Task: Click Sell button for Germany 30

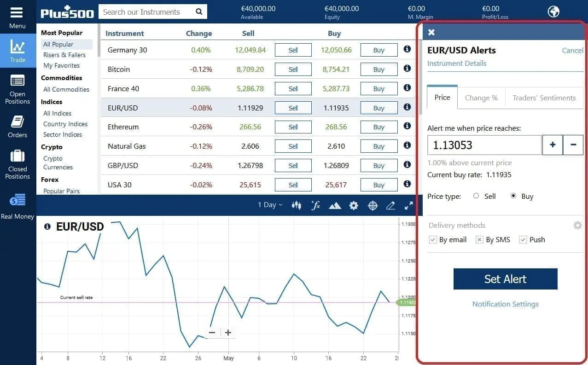Action: (x=293, y=50)
